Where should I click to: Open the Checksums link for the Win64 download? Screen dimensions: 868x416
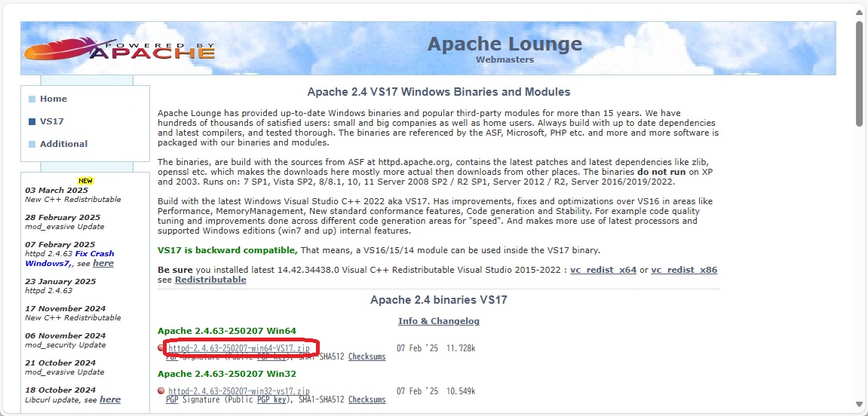click(x=367, y=356)
